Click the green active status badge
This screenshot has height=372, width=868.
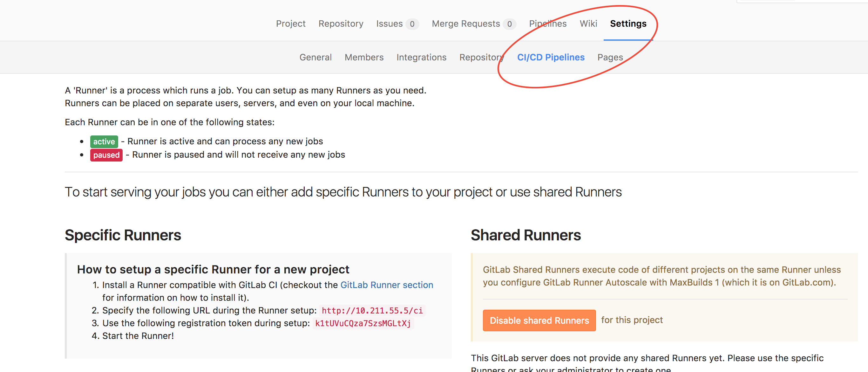[104, 141]
